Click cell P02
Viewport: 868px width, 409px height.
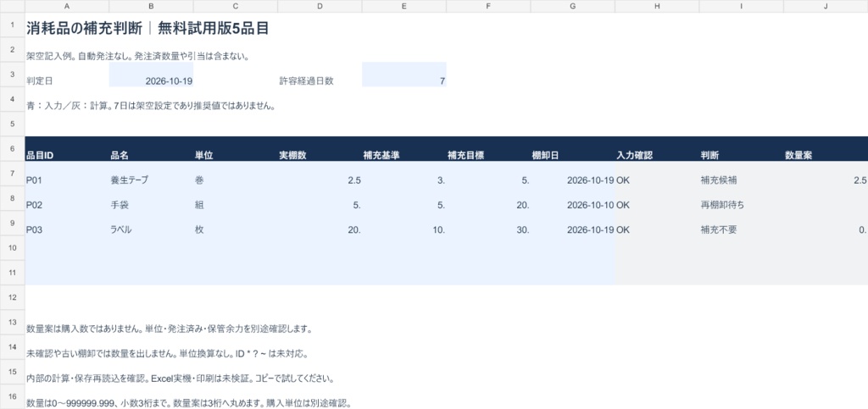(67, 198)
